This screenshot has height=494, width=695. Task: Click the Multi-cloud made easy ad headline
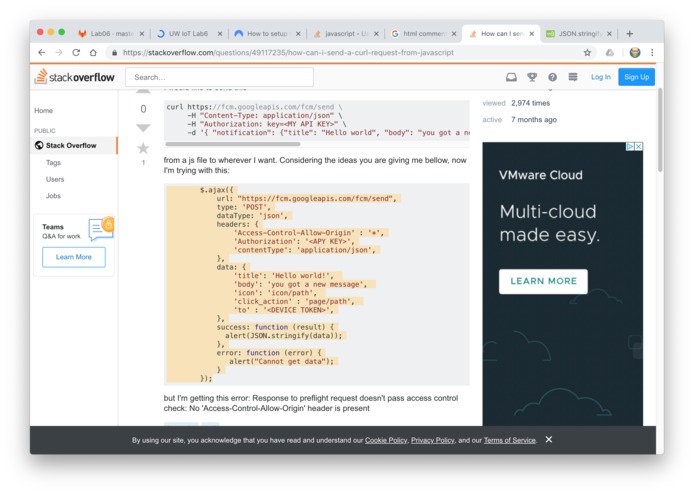coord(550,223)
